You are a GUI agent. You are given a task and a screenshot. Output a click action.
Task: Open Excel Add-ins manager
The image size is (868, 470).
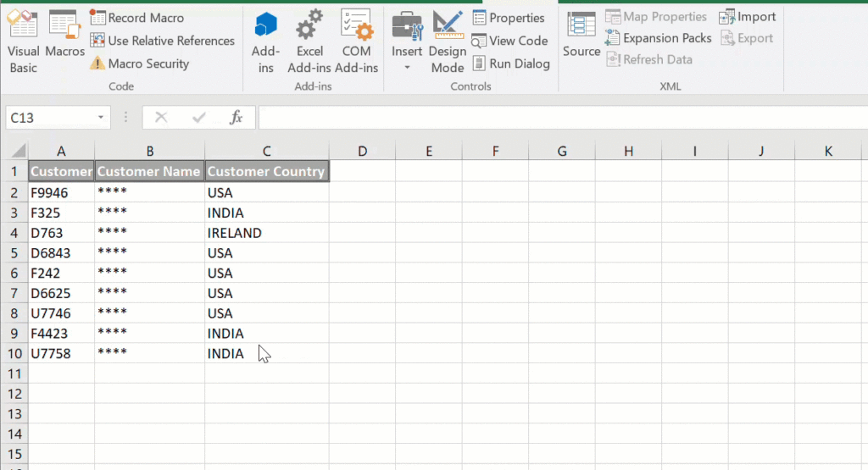click(309, 42)
